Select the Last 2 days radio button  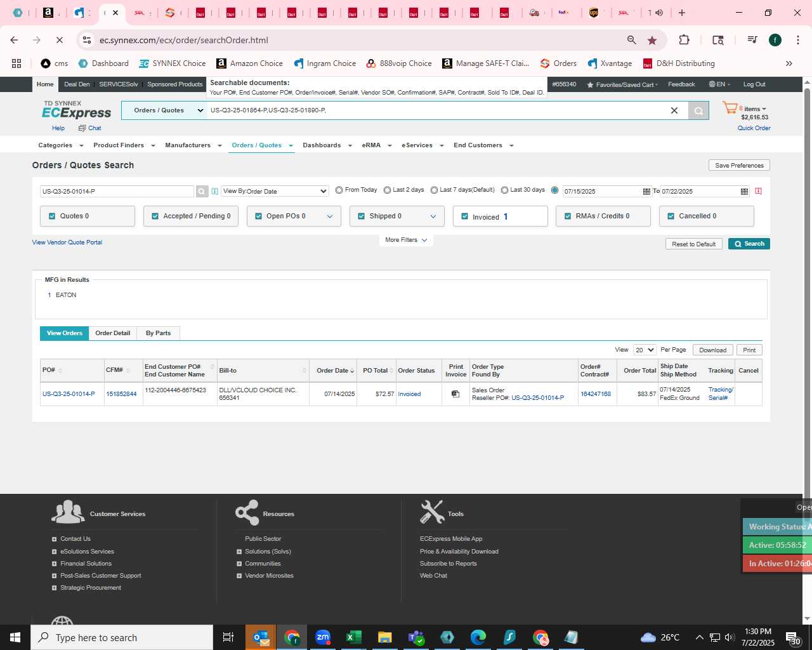(387, 190)
